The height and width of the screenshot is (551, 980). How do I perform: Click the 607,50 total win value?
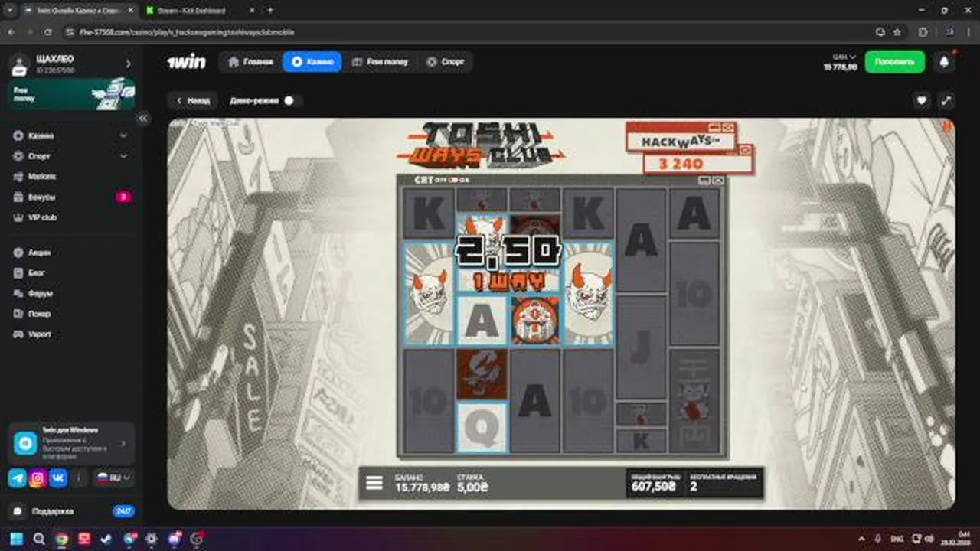tap(654, 487)
